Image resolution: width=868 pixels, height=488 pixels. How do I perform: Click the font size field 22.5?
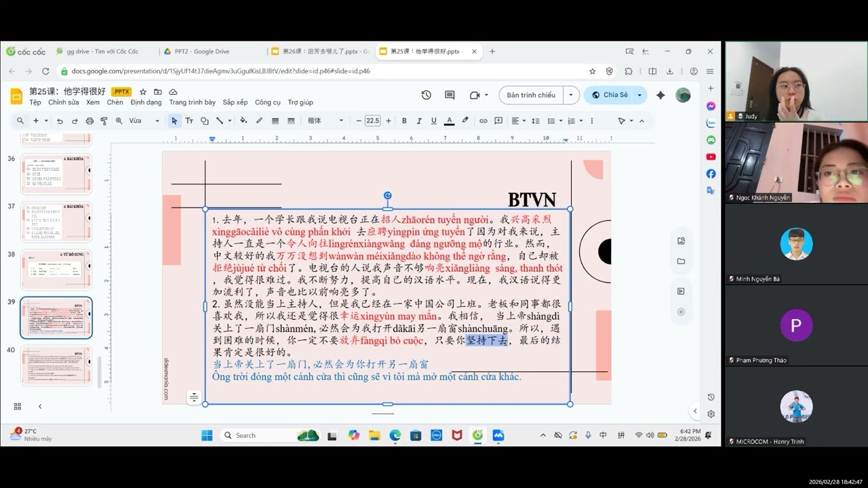click(373, 121)
